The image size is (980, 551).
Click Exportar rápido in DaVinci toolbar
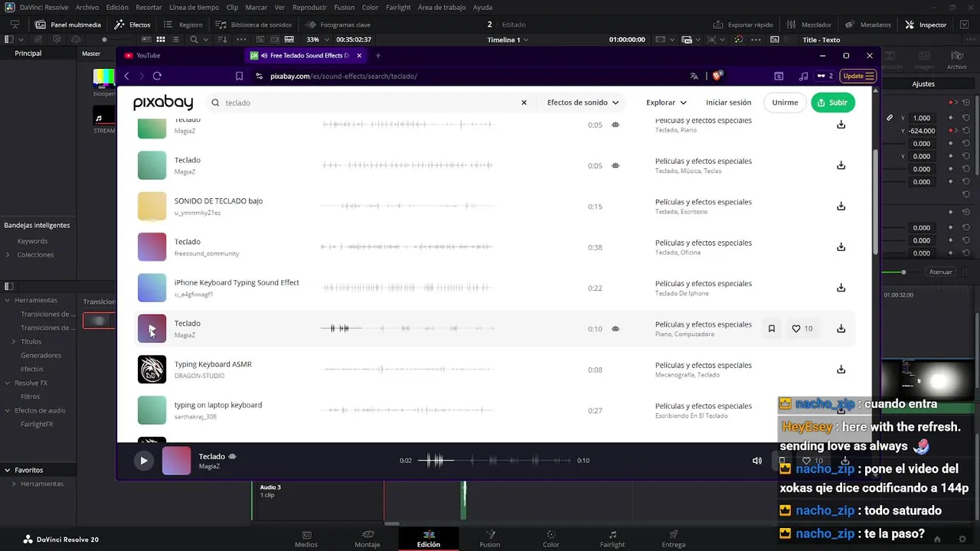point(743,24)
